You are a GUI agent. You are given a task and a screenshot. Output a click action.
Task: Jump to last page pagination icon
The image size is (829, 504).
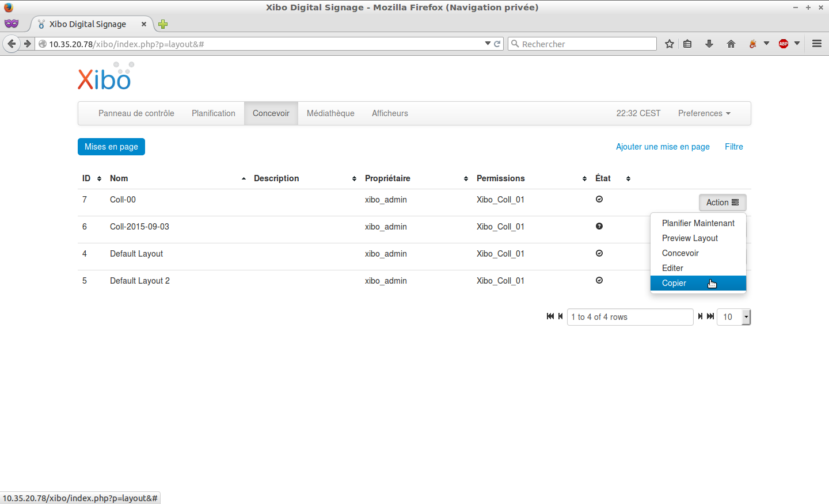point(710,316)
